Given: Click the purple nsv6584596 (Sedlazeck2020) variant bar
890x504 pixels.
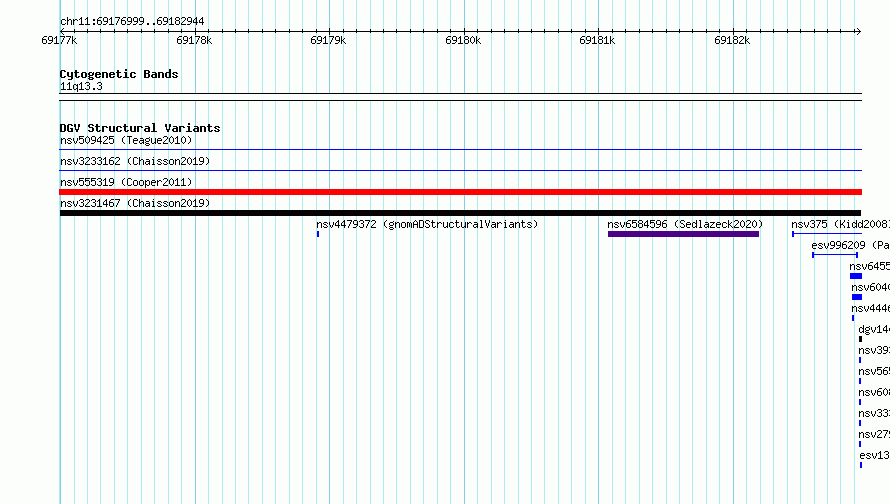Looking at the screenshot, I should tap(683, 234).
